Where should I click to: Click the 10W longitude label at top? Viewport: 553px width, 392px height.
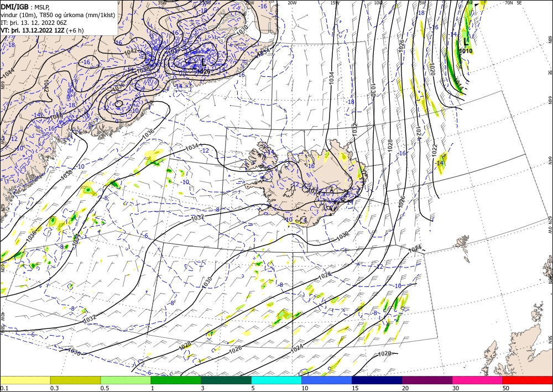(378, 3)
